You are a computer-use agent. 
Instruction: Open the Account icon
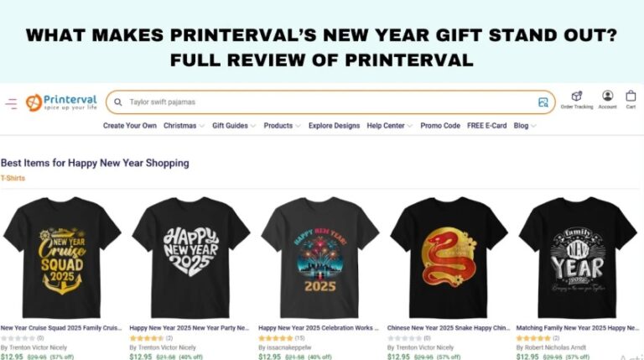tap(607, 100)
